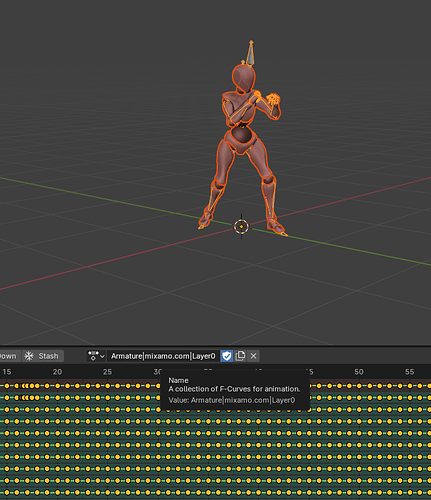
Task: Open the browse action dropdown
Action: (96, 356)
